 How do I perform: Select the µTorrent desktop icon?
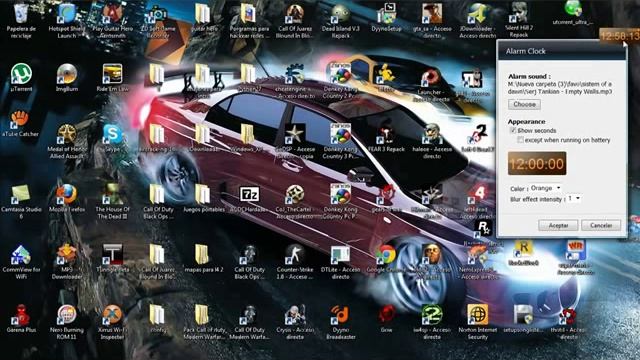[x=21, y=74]
